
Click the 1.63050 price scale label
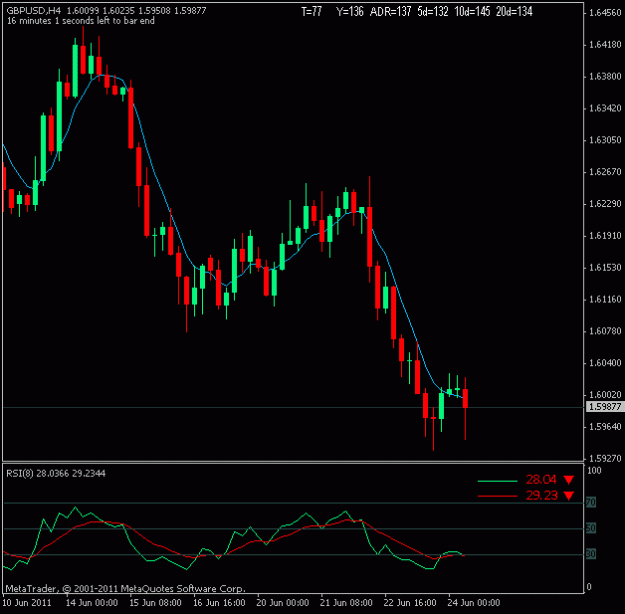(605, 140)
